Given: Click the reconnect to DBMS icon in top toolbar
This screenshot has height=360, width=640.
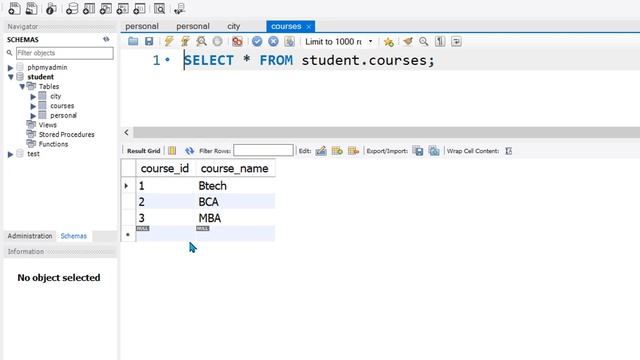Looking at the screenshot, I should coord(179,9).
